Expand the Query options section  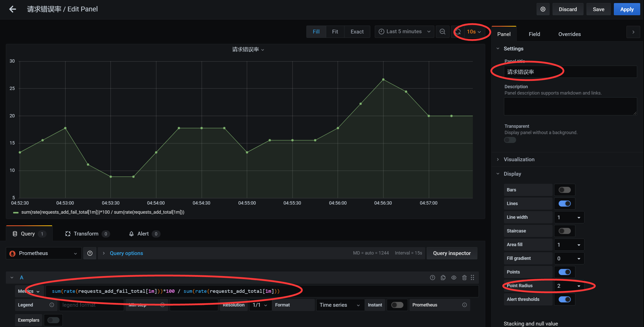pos(126,253)
